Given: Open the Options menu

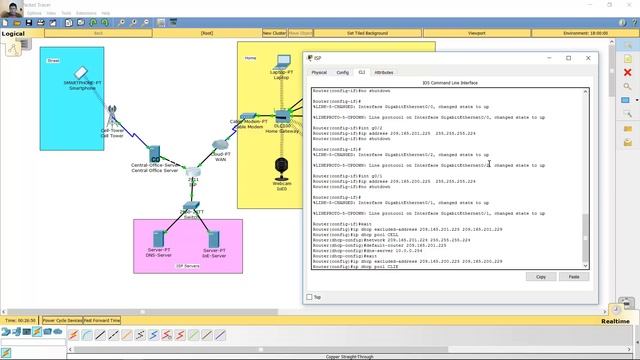Looking at the screenshot, I should coord(34,13).
